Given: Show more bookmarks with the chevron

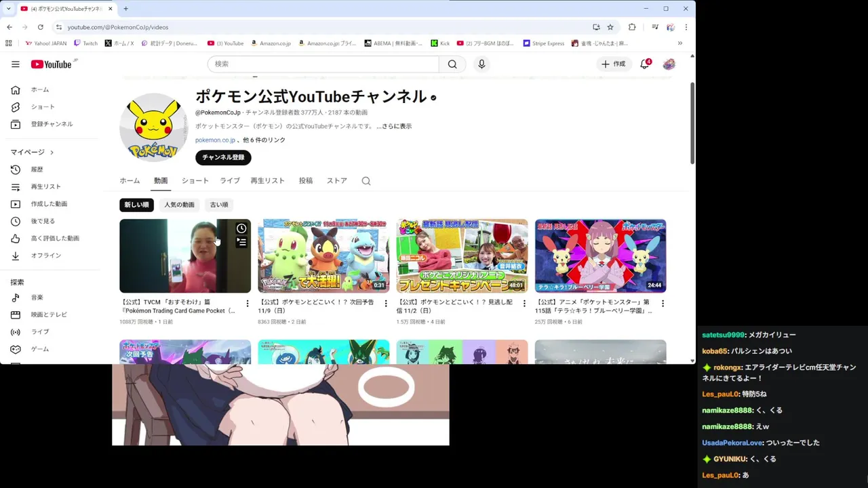Looking at the screenshot, I should pyautogui.click(x=680, y=43).
